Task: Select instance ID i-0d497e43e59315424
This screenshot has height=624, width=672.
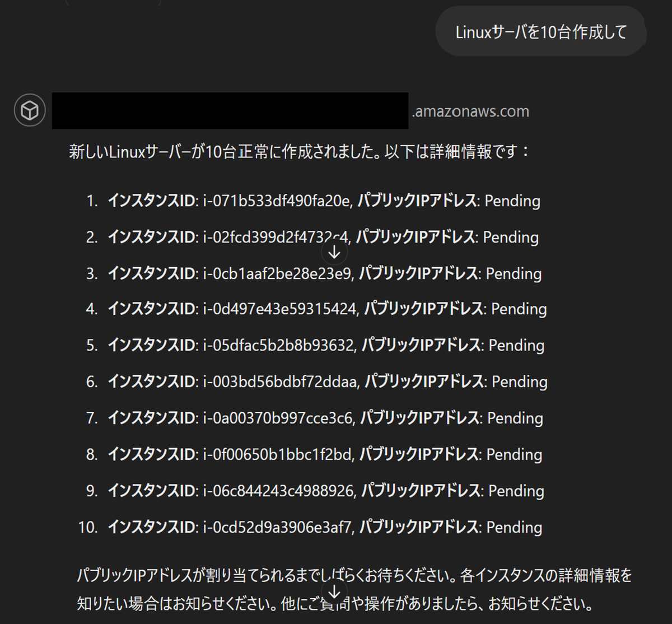Action: [x=279, y=309]
